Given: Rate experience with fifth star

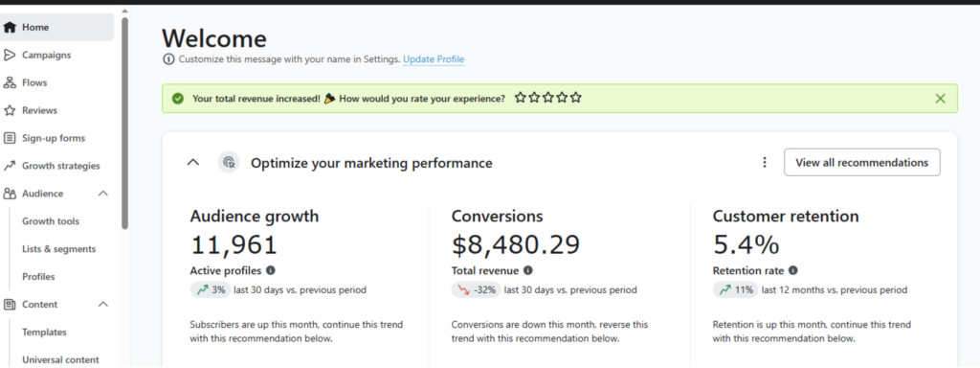Looking at the screenshot, I should coord(575,98).
